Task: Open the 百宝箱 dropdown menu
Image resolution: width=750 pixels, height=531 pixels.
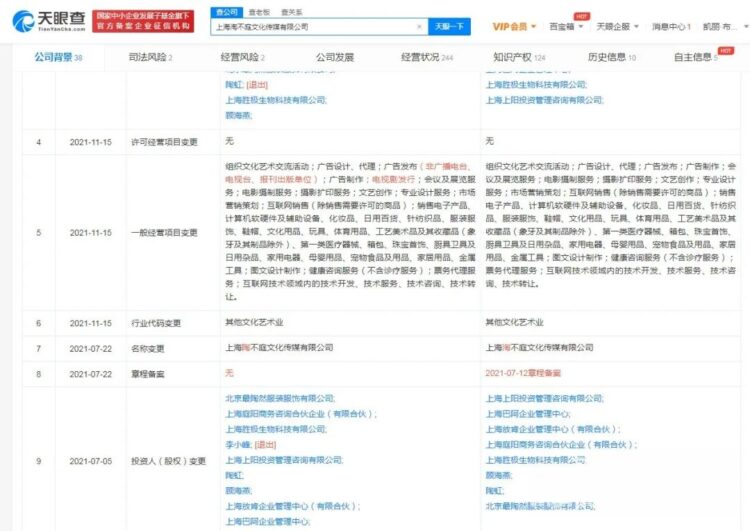Action: [566, 26]
